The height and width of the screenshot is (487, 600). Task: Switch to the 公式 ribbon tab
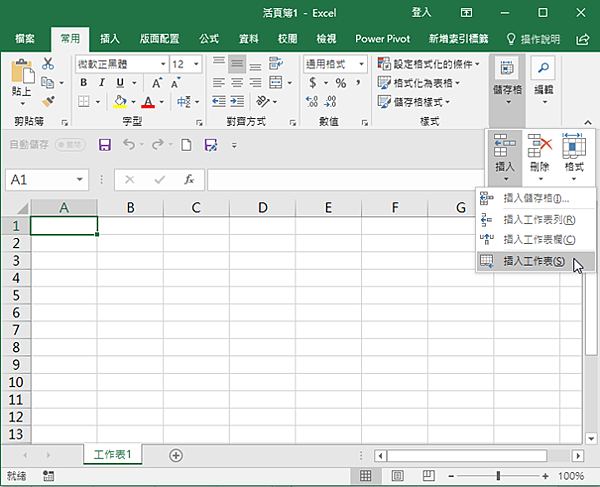pyautogui.click(x=209, y=39)
